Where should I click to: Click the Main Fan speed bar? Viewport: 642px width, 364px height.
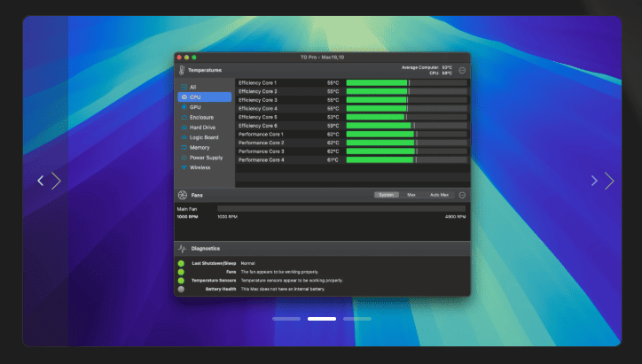coord(341,209)
